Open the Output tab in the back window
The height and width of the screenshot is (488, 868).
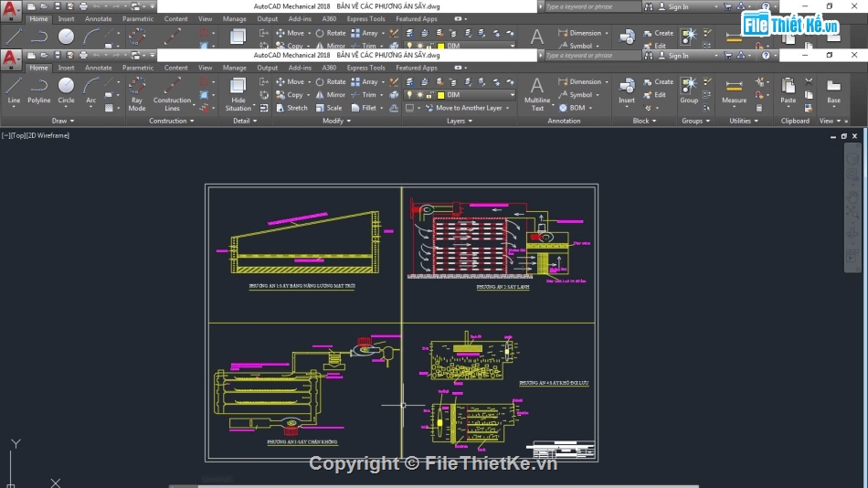[267, 19]
